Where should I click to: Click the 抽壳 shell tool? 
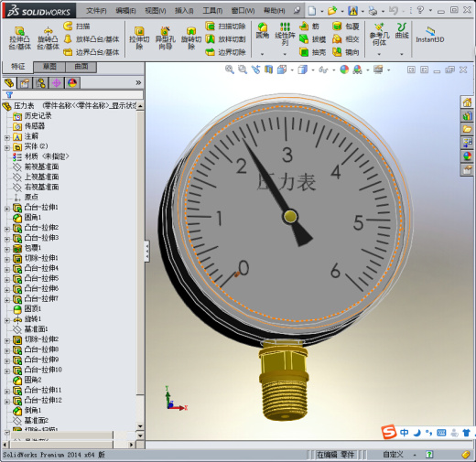click(313, 52)
